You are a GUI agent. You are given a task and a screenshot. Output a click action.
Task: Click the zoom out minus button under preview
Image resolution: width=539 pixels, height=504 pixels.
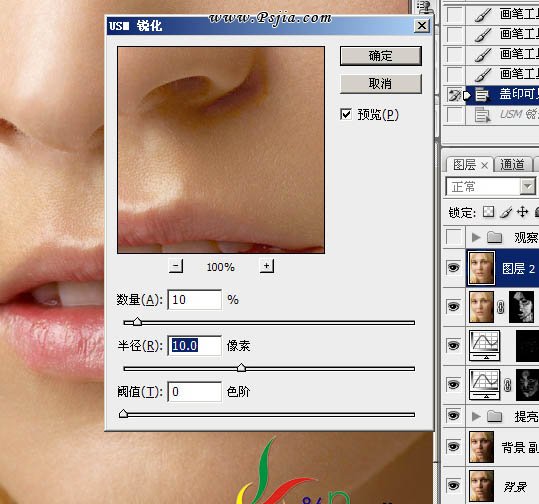click(x=176, y=266)
